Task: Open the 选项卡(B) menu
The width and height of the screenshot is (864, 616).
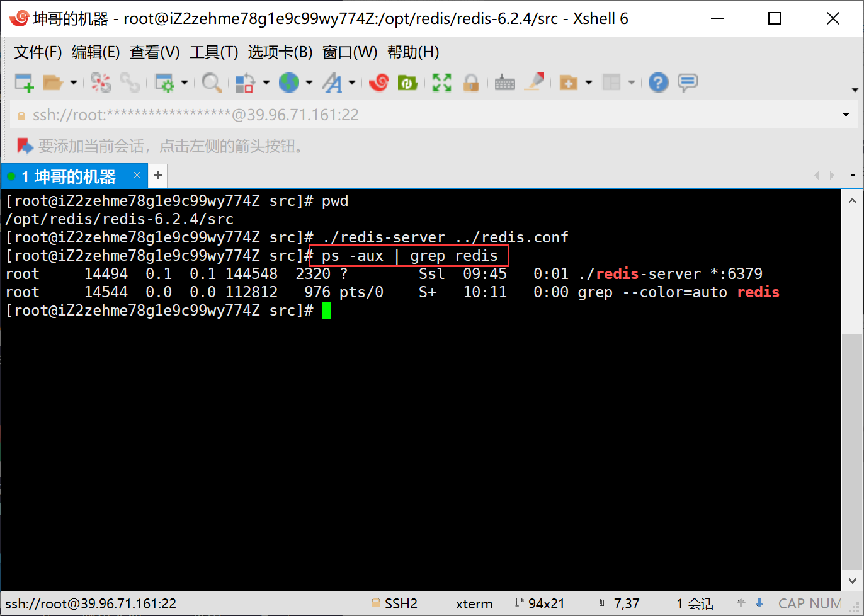Action: pos(280,52)
